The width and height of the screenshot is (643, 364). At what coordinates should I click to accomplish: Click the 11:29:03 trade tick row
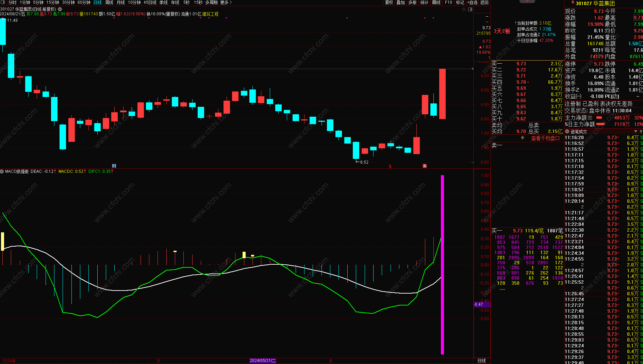[604, 340]
